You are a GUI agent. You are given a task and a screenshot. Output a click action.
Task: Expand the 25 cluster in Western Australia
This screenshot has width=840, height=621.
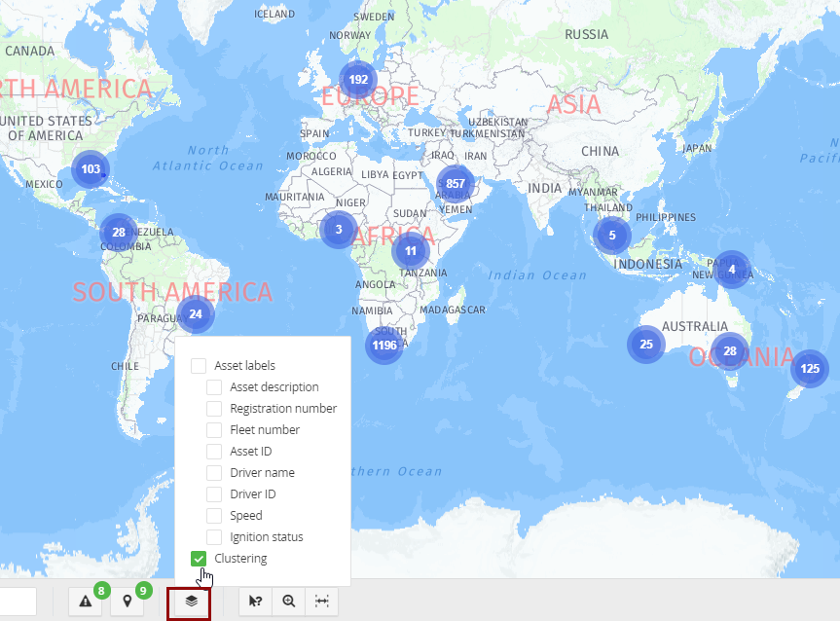point(646,345)
